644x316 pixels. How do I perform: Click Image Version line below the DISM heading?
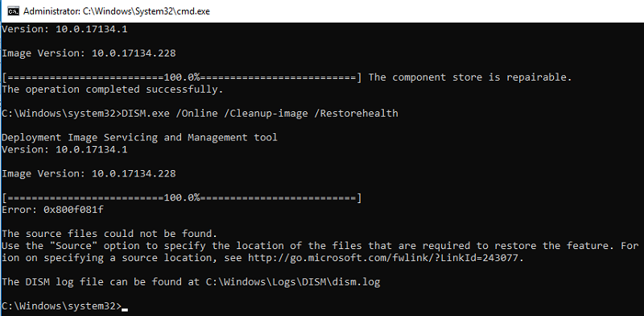point(89,173)
